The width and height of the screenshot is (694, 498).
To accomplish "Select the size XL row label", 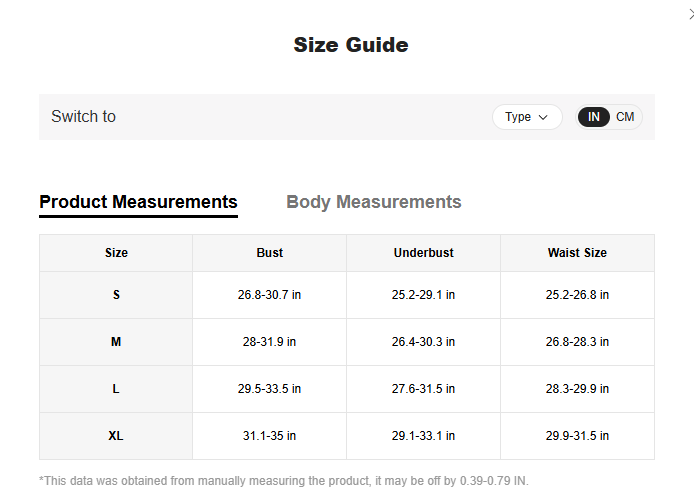I will (x=116, y=436).
